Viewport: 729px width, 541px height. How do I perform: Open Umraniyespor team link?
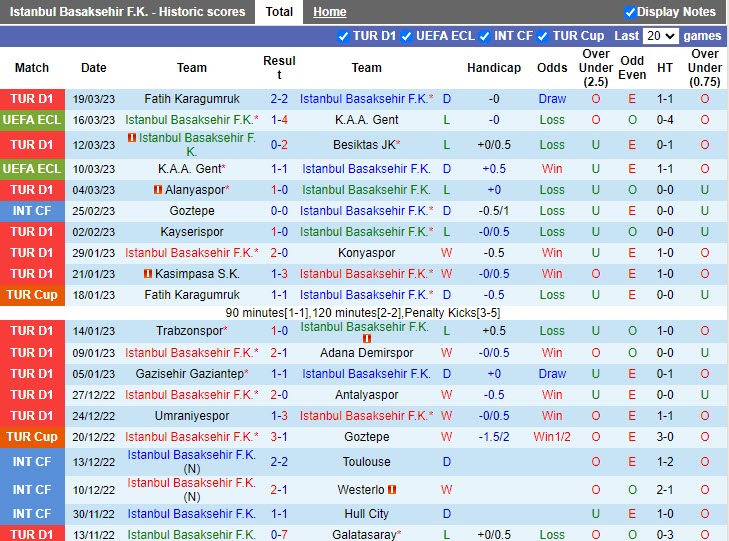192,416
